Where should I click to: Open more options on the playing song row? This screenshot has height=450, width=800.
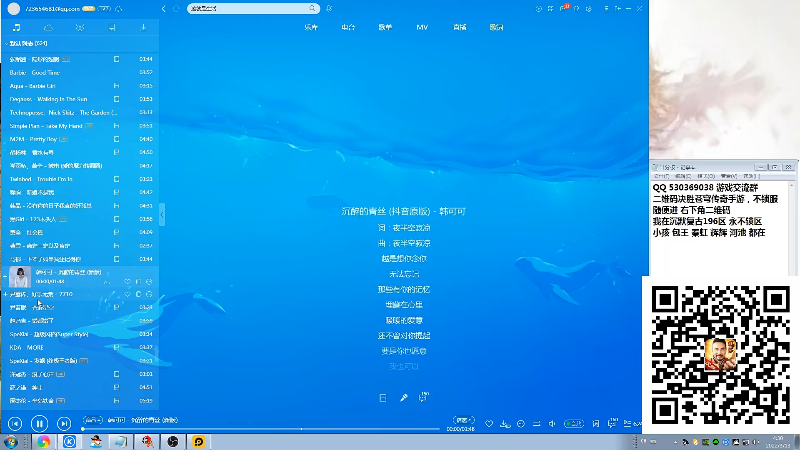pos(149,282)
